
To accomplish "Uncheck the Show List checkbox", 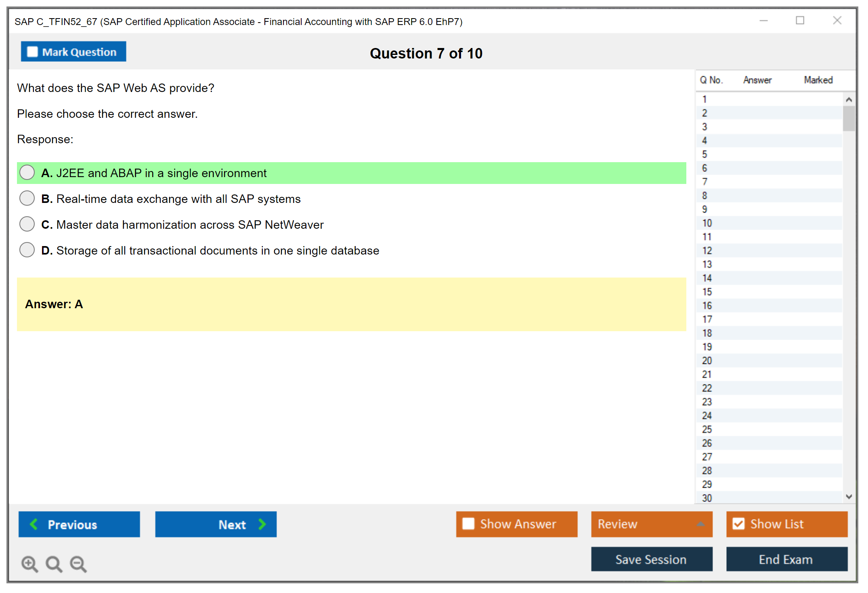I will pos(738,524).
